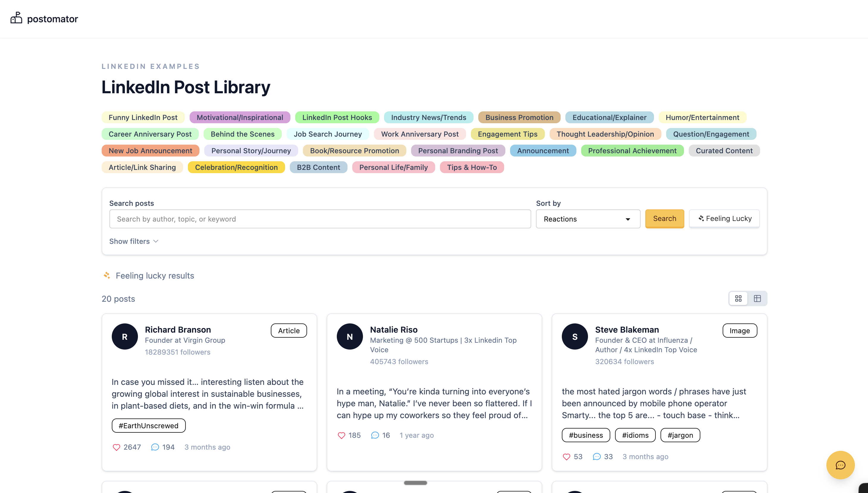Click the heart icon on Steve Blakeman's post
868x493 pixels.
pos(567,456)
